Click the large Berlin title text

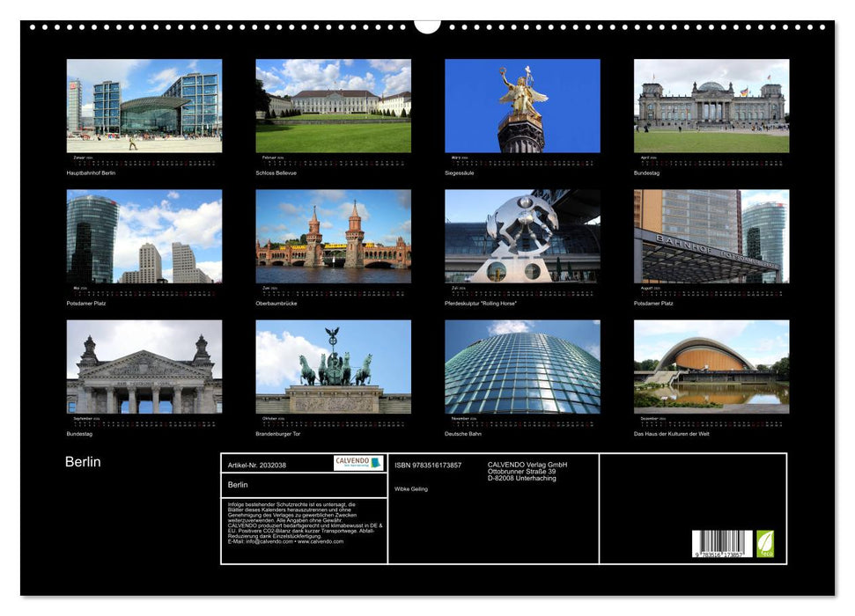(83, 462)
